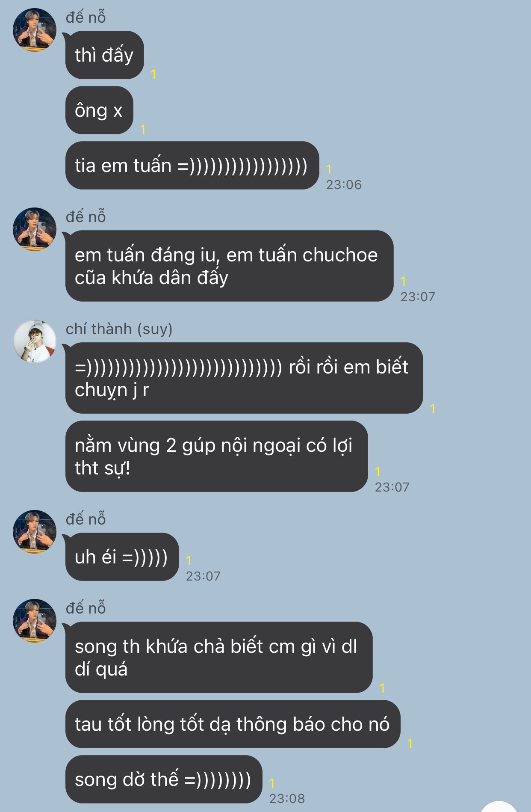Tap message "song th khứa chả biết"
Screen dimensions: 531x812
(219, 658)
